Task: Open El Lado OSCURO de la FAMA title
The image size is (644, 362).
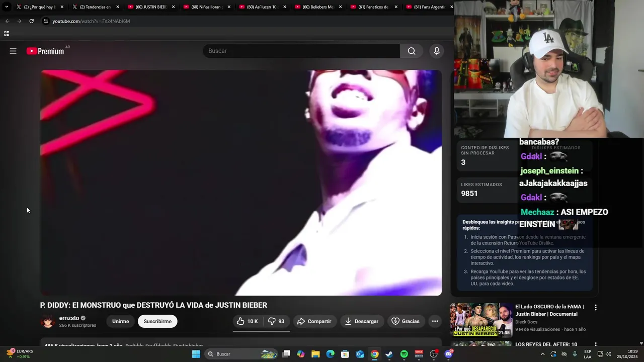Action: [549, 310]
